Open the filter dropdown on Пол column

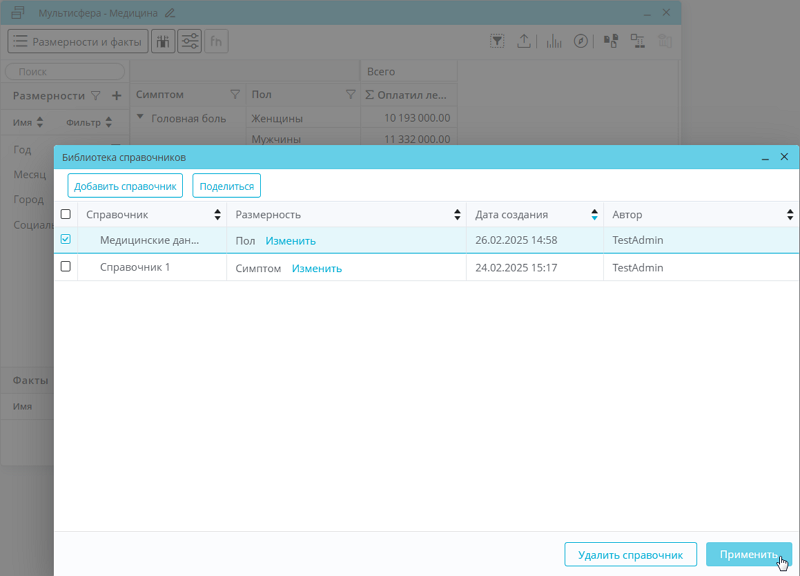pyautogui.click(x=350, y=95)
